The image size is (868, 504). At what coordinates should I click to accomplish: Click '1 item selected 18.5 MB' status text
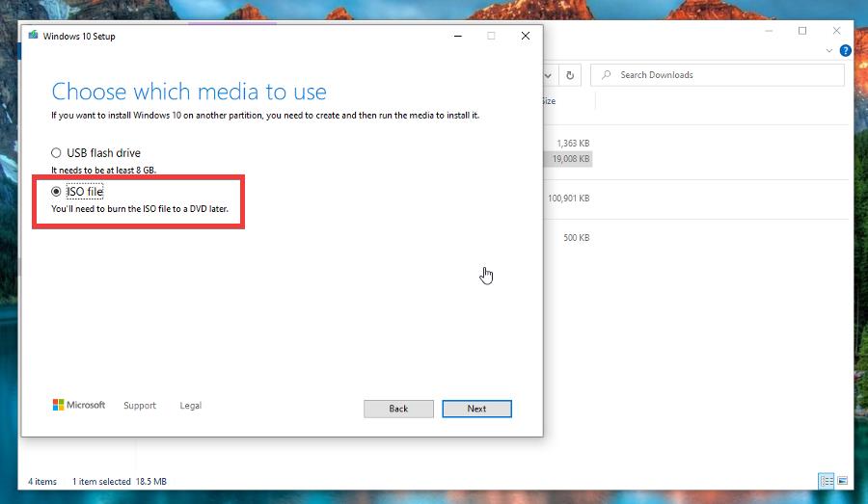(x=120, y=481)
